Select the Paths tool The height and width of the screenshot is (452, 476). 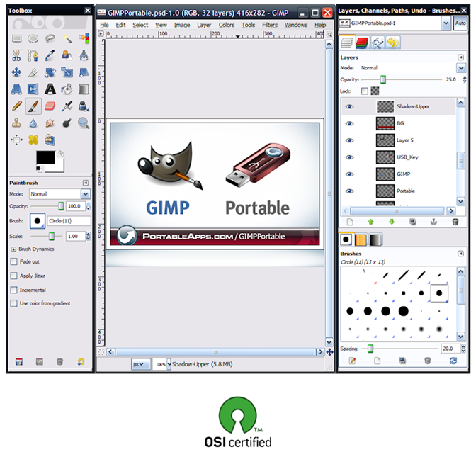point(33,55)
